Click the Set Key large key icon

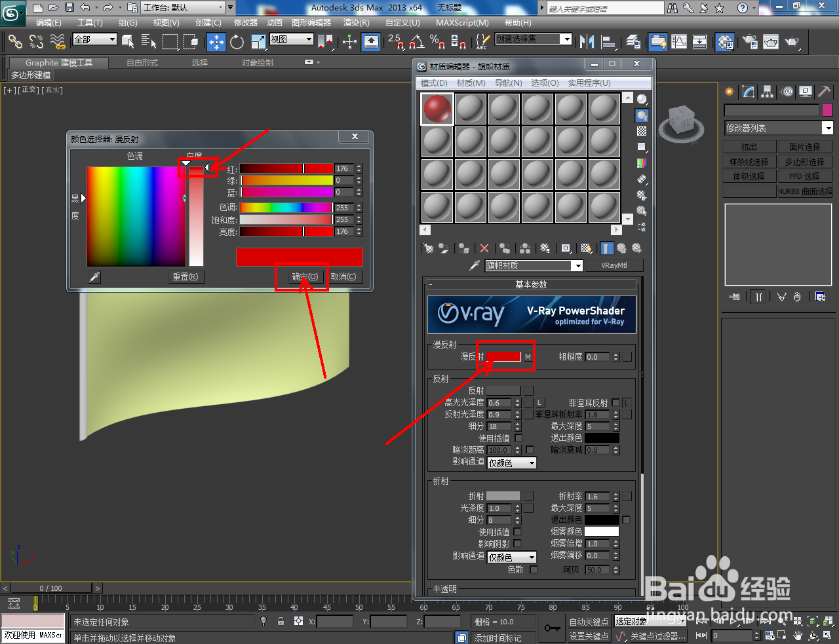point(552,628)
